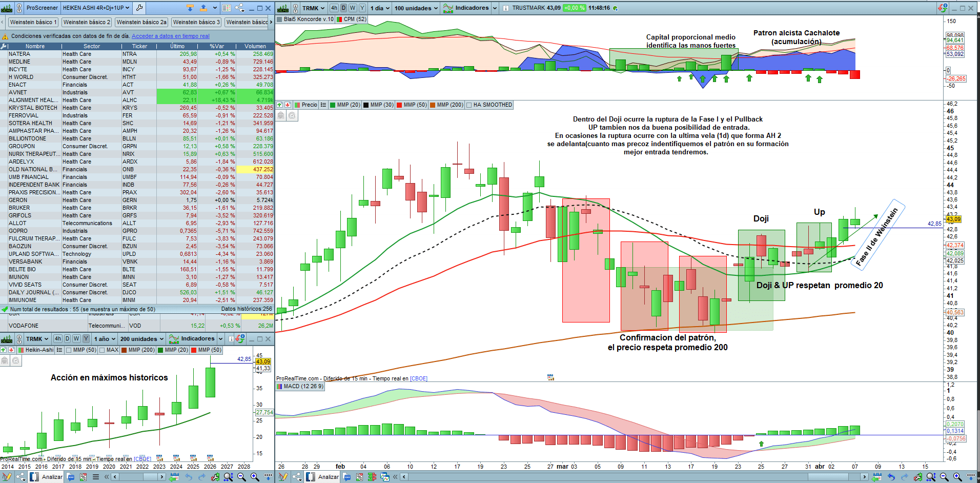Click the undo arrow in daily chart toolbar
Viewport: 980px width, 483px height.
891,477
